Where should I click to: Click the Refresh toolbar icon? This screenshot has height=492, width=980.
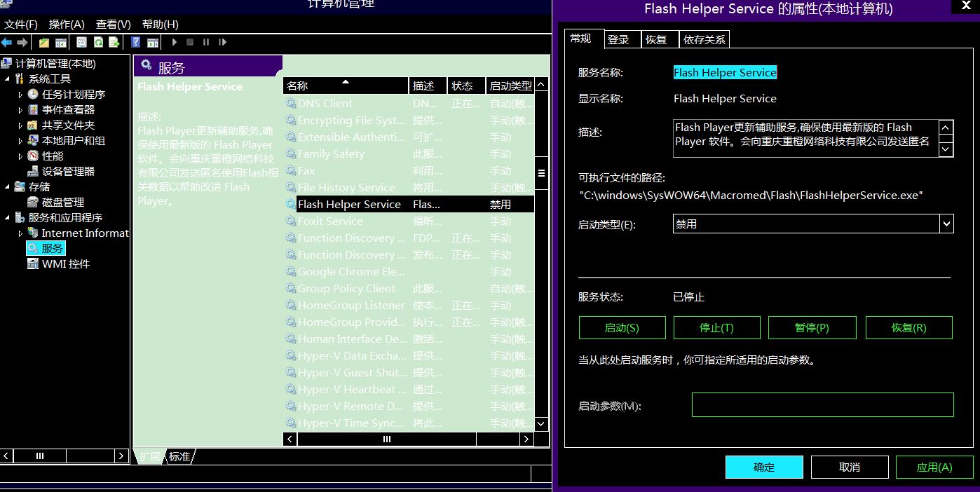tap(99, 42)
